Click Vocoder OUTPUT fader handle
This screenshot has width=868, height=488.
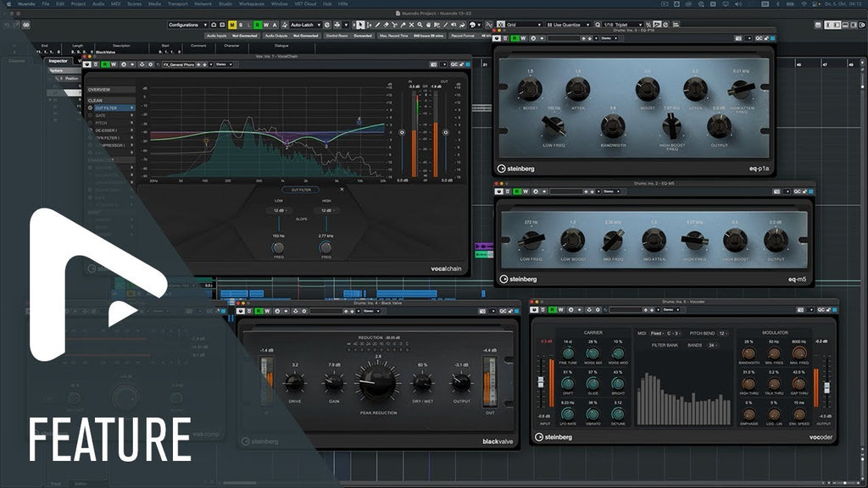826,387
